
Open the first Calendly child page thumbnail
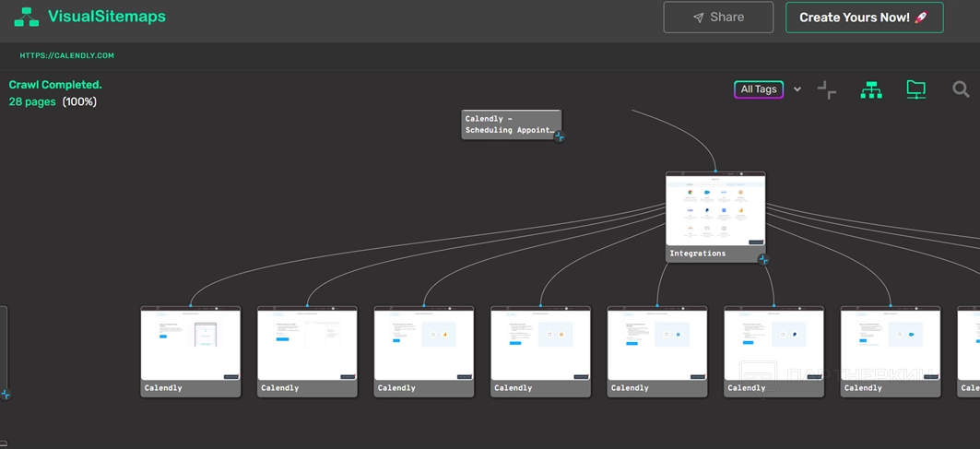[x=190, y=344]
